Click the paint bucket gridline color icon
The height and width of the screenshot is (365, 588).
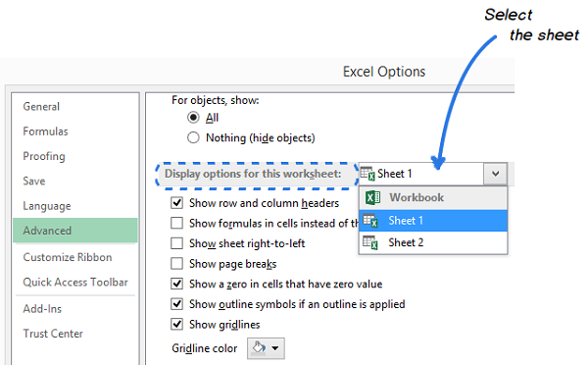(259, 347)
